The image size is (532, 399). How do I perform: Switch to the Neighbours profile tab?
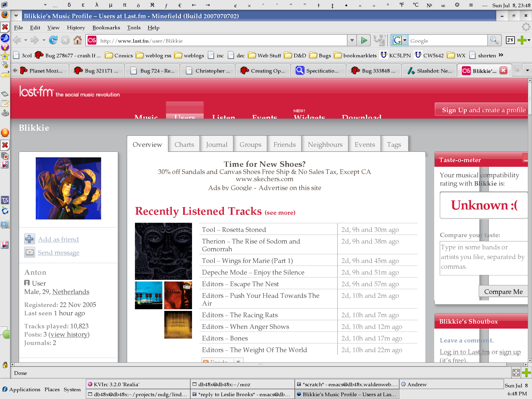[325, 144]
